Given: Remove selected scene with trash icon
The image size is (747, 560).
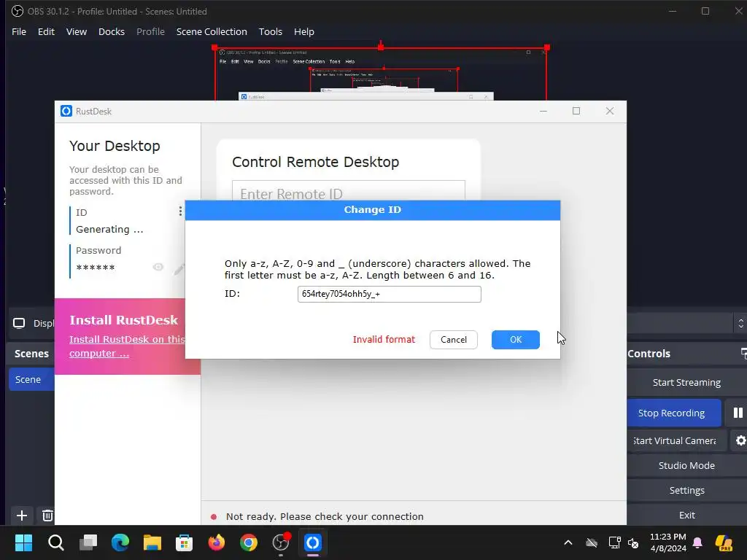Looking at the screenshot, I should coord(47,516).
